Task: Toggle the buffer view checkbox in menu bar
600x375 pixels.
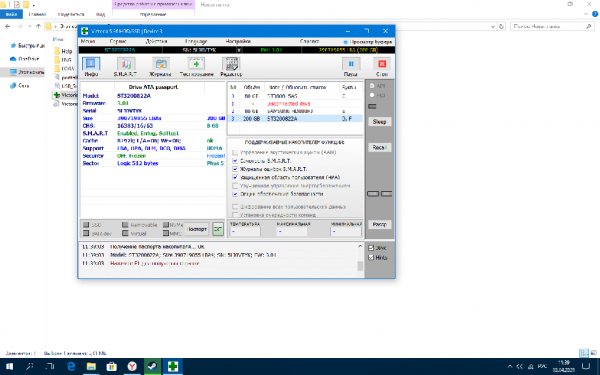Action: point(346,42)
